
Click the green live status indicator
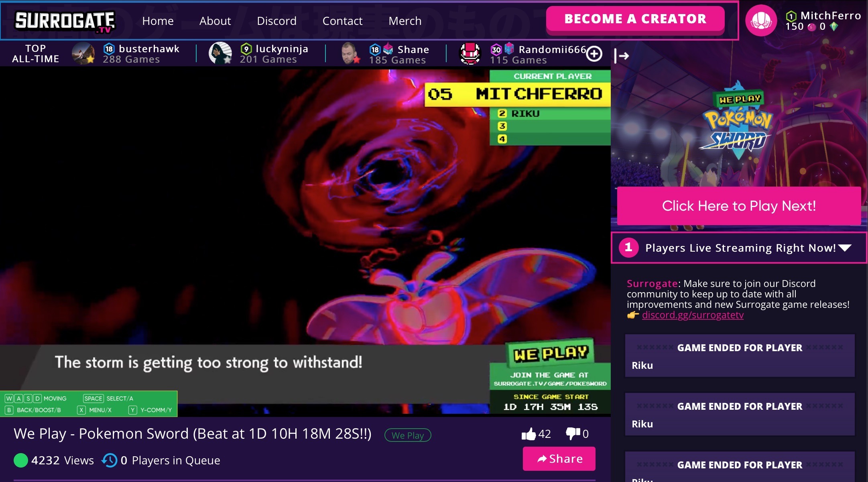click(x=21, y=460)
